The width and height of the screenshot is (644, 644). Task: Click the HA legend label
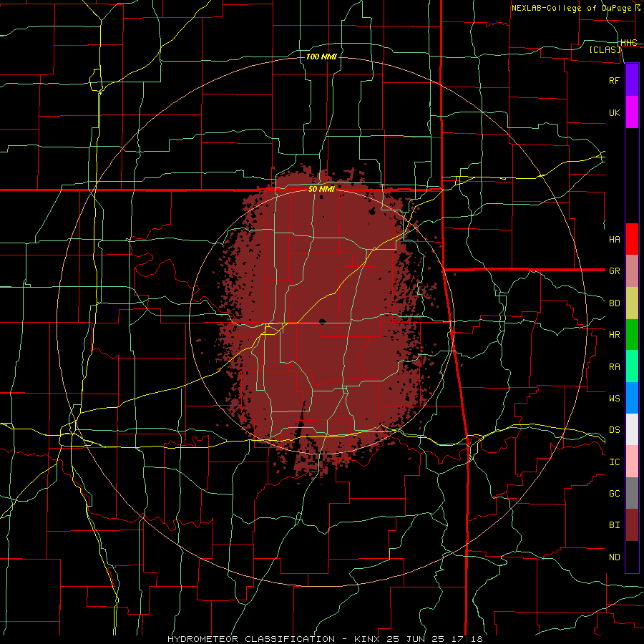[x=615, y=240]
